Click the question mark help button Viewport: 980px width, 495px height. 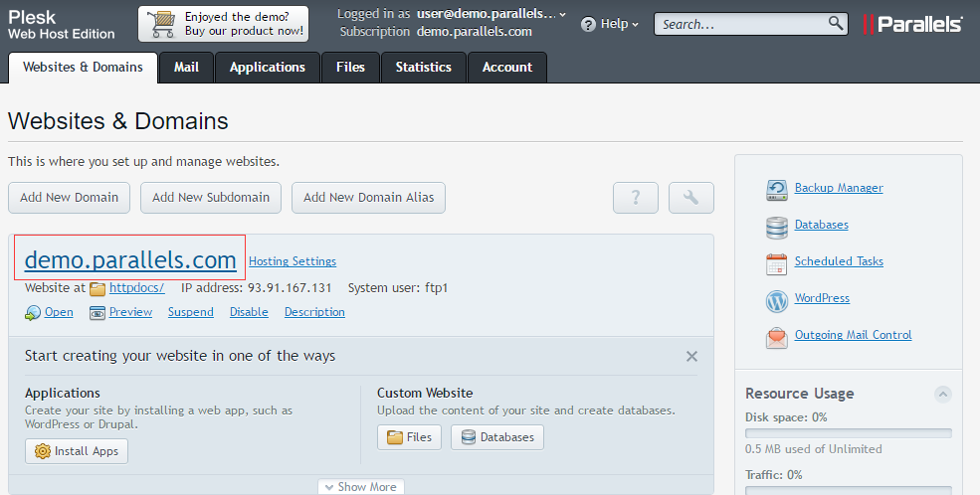pyautogui.click(x=636, y=198)
